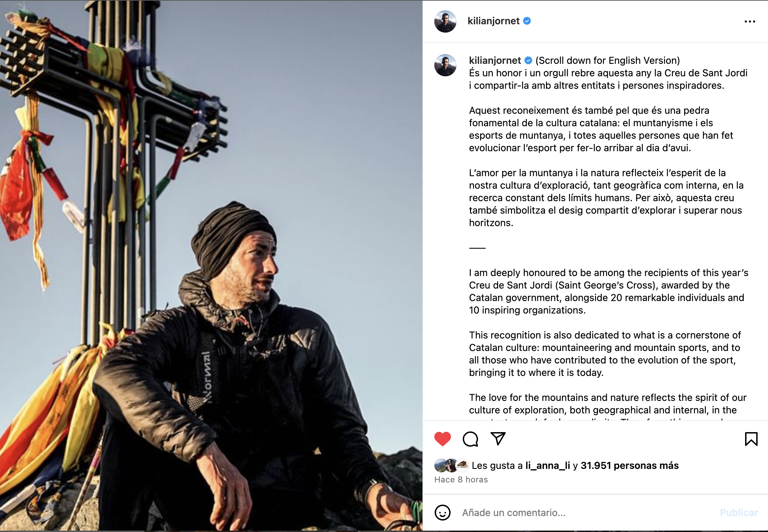Click the verified badge beside caption username
This screenshot has height=532, width=768.
tap(528, 60)
